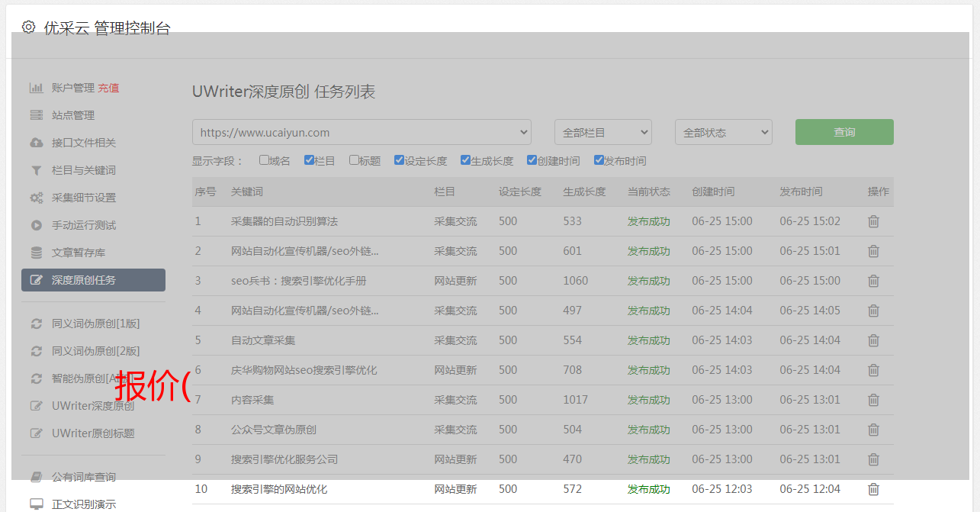Click the cloud upload icon for 接口文件相关
This screenshot has height=512, width=980.
(36, 143)
